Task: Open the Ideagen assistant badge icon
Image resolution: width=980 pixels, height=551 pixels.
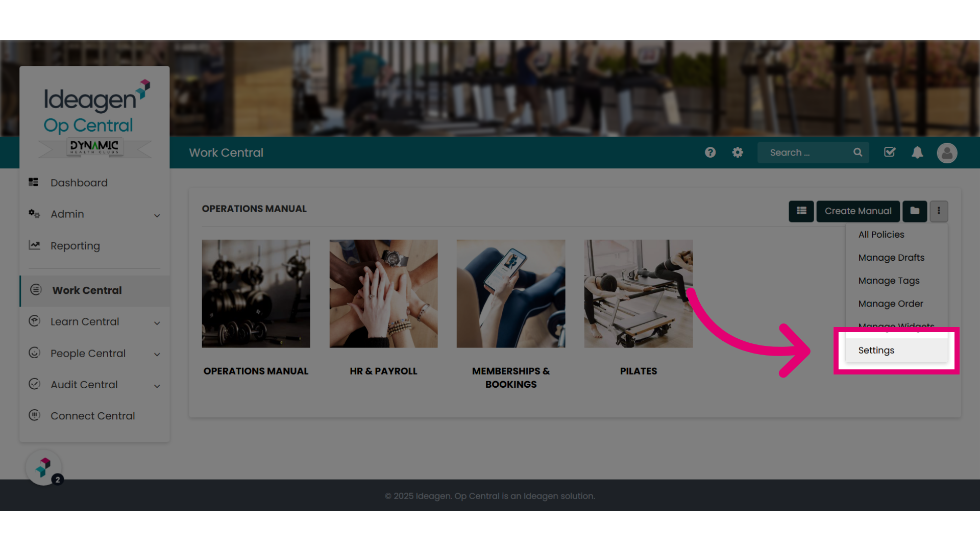Action: [44, 467]
